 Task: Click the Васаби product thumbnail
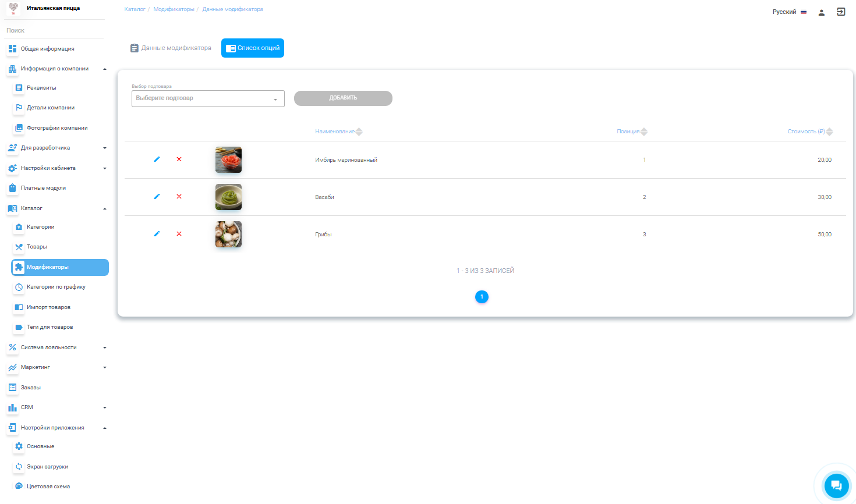tap(228, 197)
